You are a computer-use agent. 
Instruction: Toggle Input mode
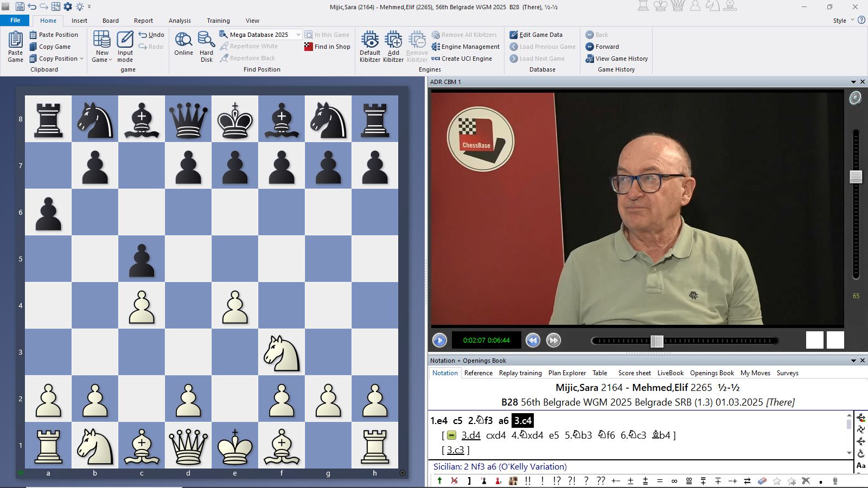pos(125,46)
